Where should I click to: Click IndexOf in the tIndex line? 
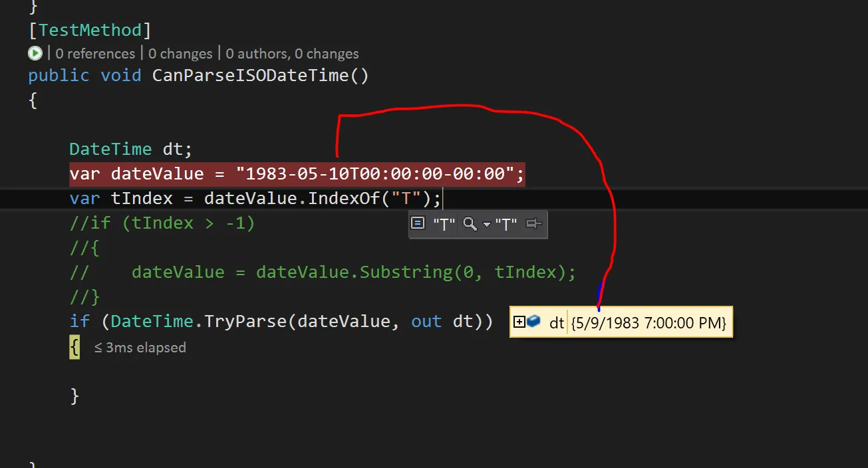click(x=344, y=198)
